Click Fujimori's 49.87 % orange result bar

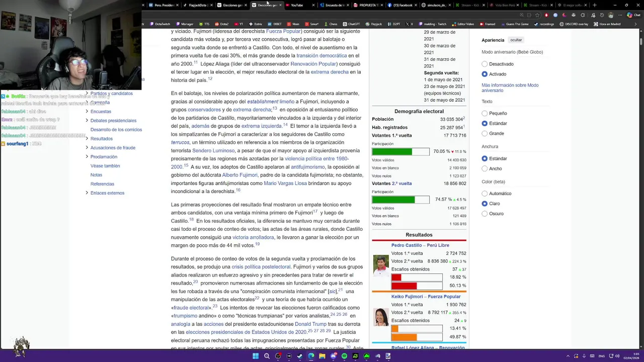click(x=417, y=337)
